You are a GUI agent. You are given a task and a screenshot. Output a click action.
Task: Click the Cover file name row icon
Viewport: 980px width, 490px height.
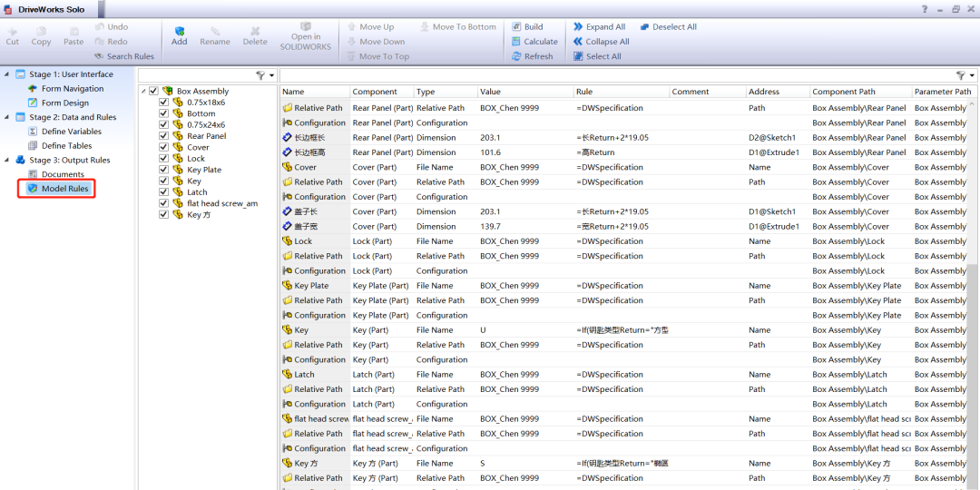(288, 167)
